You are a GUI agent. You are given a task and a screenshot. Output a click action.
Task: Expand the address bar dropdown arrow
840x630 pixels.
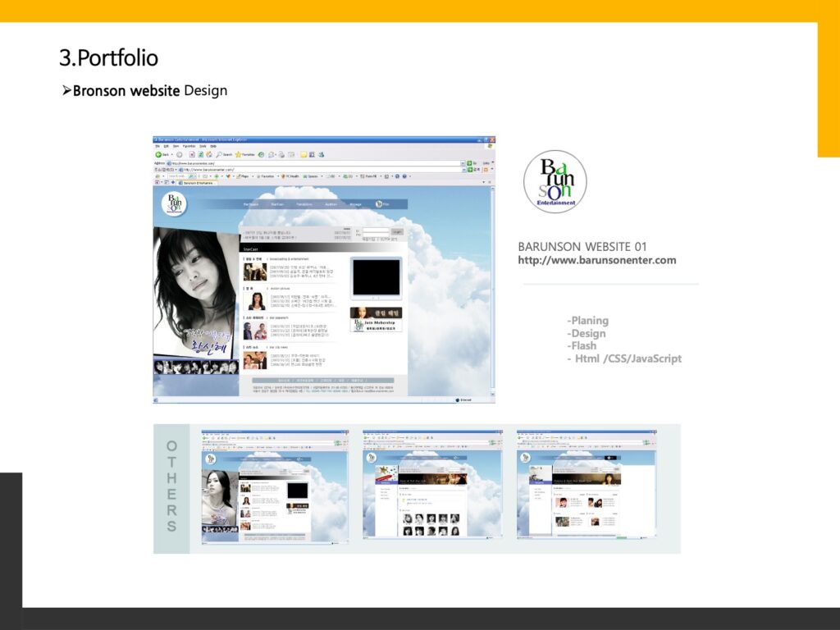tap(463, 163)
